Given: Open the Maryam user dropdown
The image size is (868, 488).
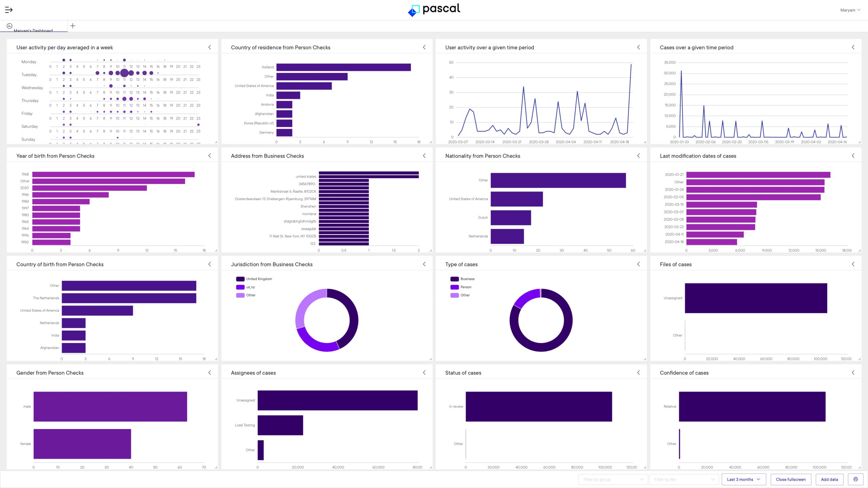Looking at the screenshot, I should 850,10.
